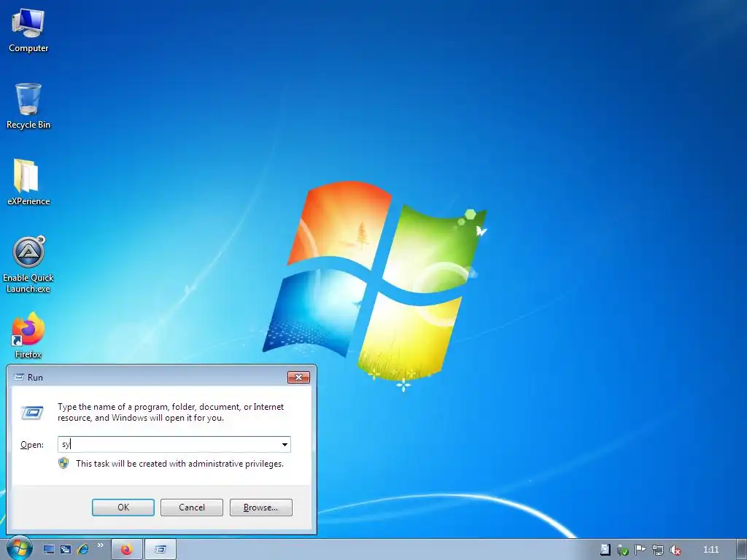Screen dimensions: 747x560
Task: Click the administrative privileges shield icon
Action: pos(63,463)
